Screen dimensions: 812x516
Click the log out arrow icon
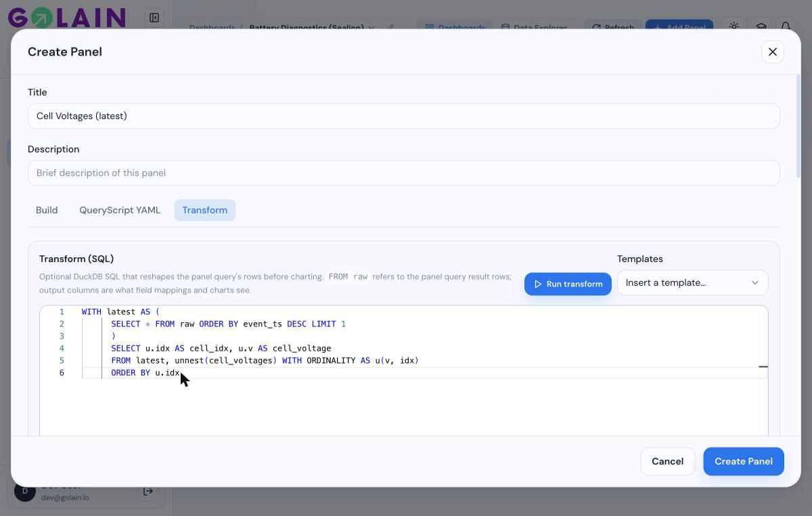pyautogui.click(x=148, y=492)
